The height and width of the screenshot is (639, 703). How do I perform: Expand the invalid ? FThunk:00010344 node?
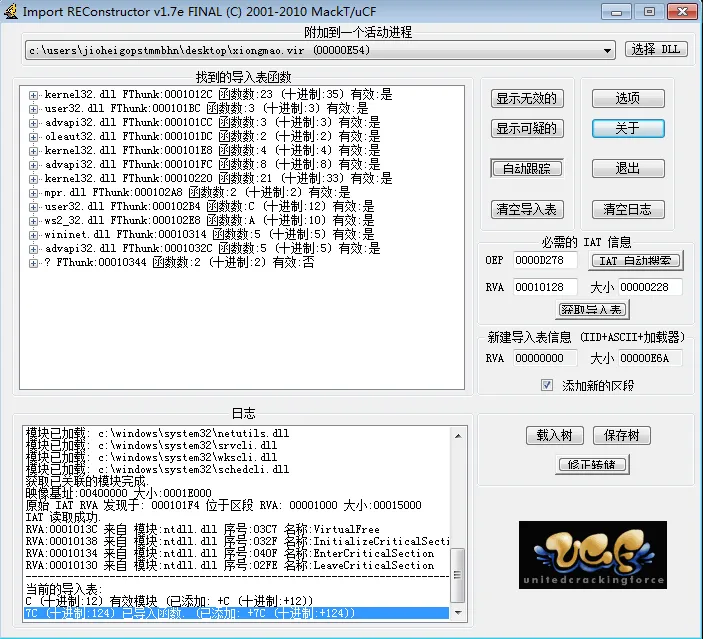pyautogui.click(x=33, y=262)
